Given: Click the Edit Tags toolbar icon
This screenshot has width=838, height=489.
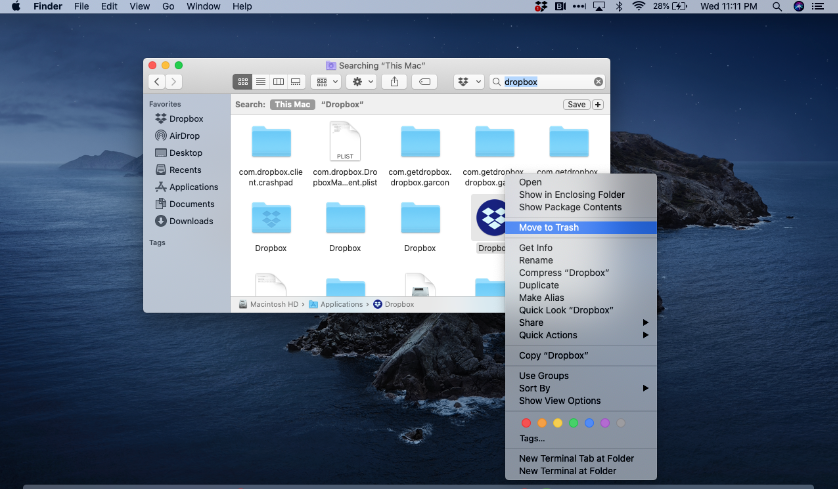Looking at the screenshot, I should point(424,82).
